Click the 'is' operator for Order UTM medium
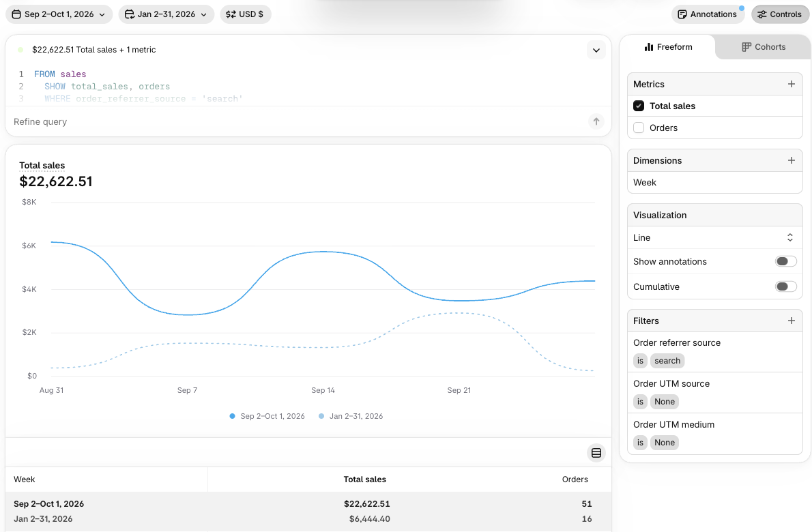 (x=640, y=443)
